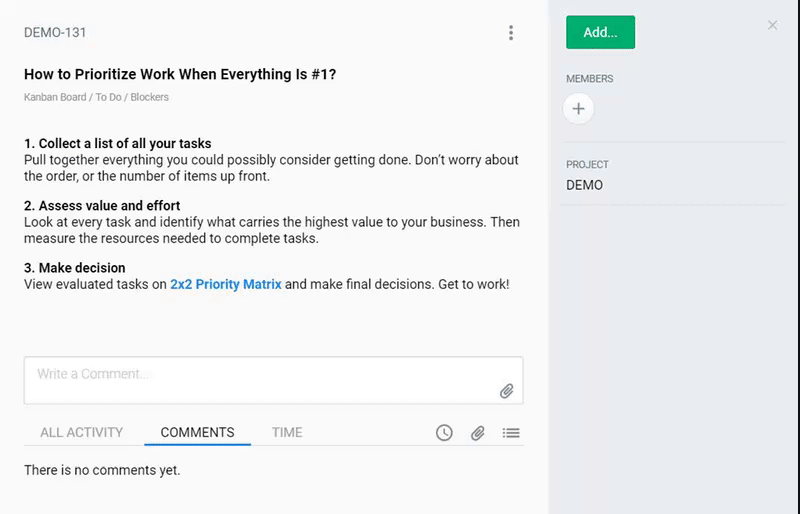The image size is (800, 514).
Task: Click the Blockers breadcrumb segment
Action: click(149, 97)
